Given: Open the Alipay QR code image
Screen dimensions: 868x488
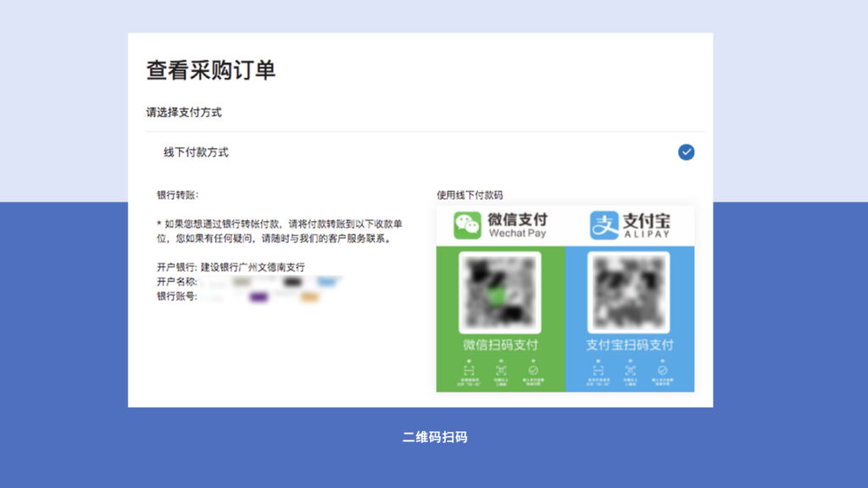Looking at the screenshot, I should point(628,292).
